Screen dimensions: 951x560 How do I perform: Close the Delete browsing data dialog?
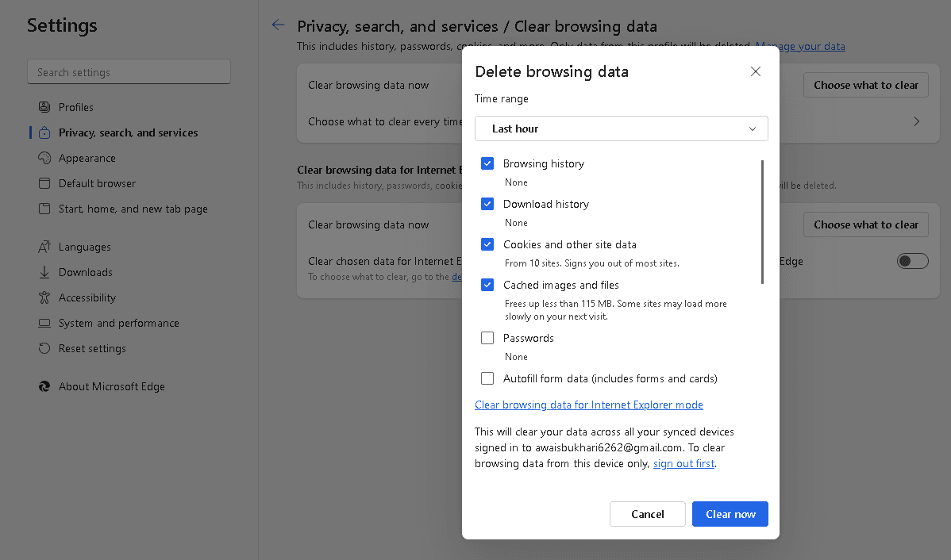click(x=755, y=71)
